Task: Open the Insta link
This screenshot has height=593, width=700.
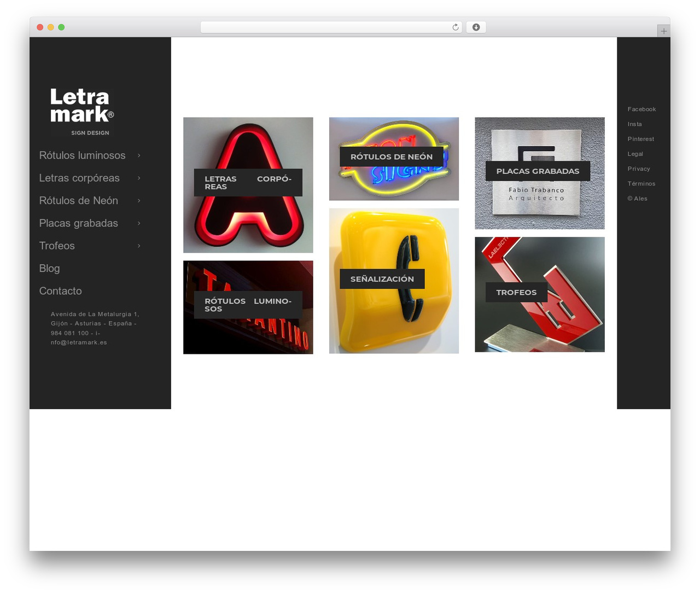Action: [634, 124]
